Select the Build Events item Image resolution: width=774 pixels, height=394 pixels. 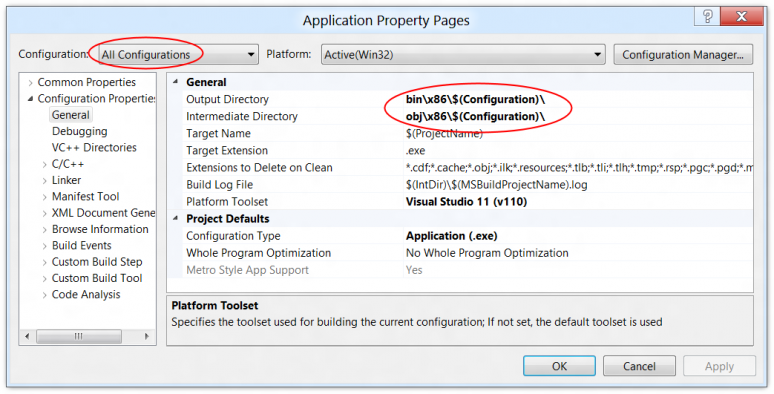click(x=81, y=245)
